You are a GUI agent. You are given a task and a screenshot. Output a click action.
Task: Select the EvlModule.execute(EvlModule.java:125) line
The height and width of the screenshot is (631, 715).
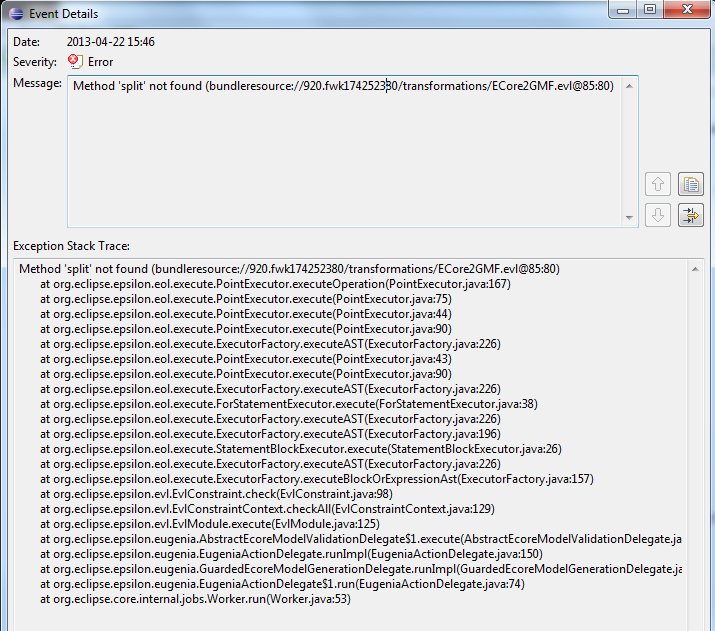point(210,524)
